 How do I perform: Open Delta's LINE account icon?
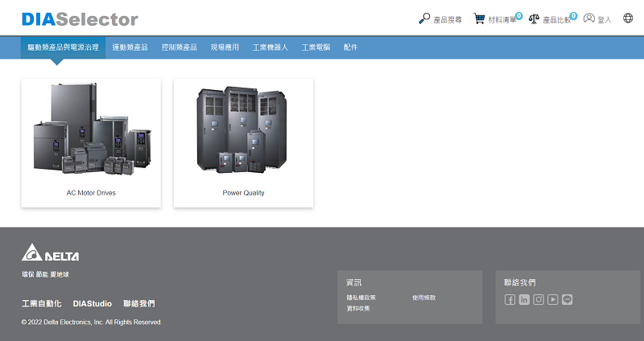568,300
